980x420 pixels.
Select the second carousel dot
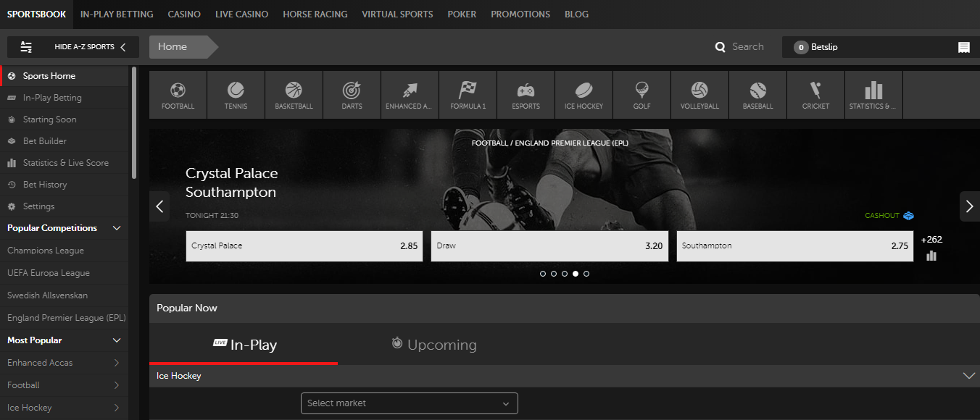click(554, 274)
